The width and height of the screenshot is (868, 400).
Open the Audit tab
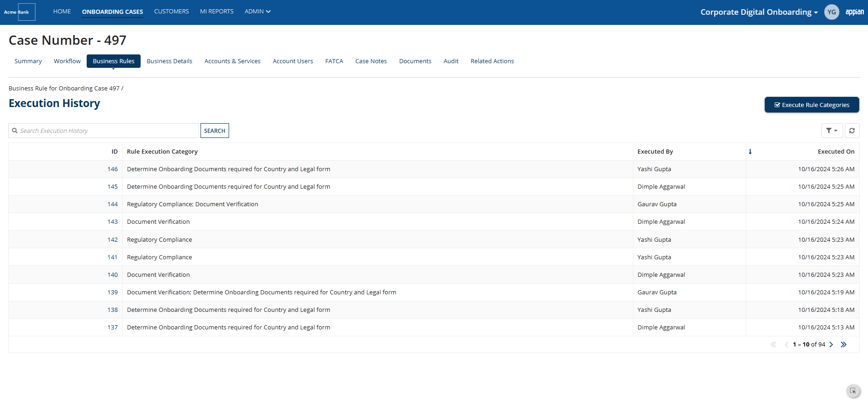pos(451,61)
